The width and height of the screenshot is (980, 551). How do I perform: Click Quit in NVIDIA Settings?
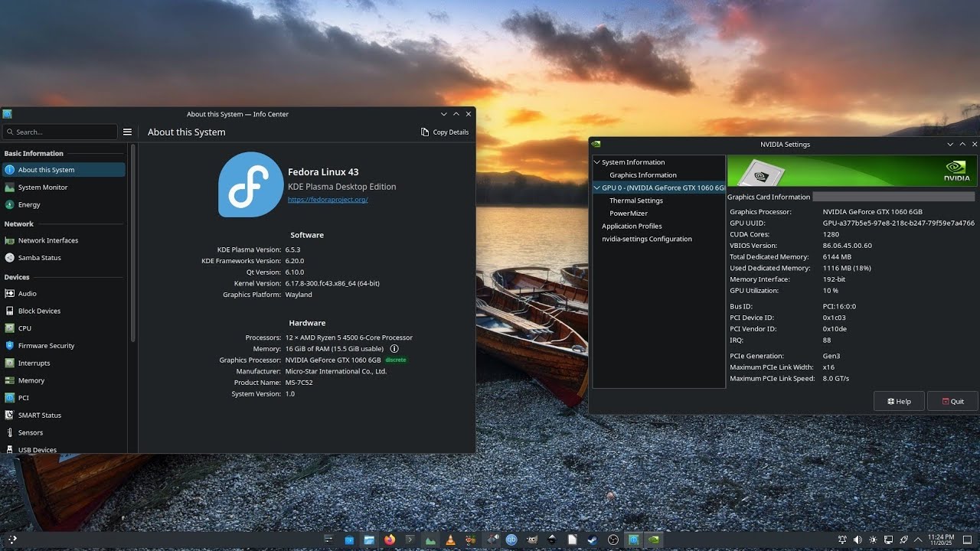pos(953,402)
